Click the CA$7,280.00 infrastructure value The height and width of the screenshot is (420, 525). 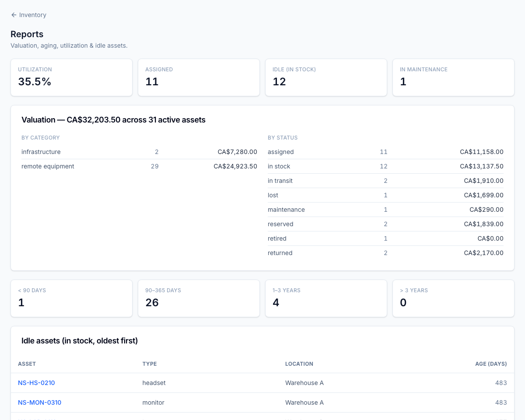tap(237, 152)
